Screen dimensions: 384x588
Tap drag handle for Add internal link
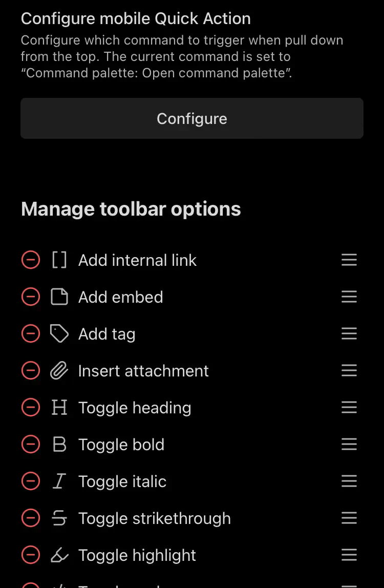click(349, 260)
